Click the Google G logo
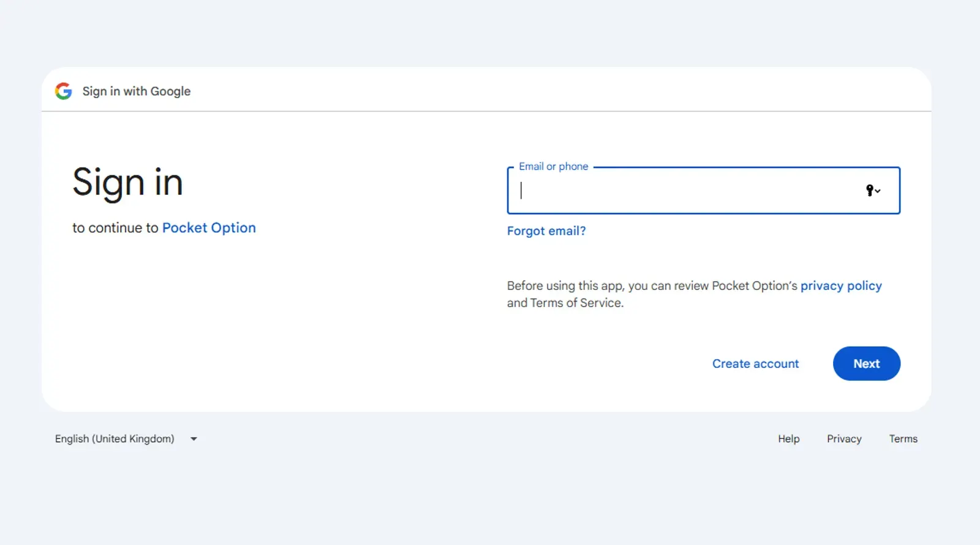Viewport: 980px width, 545px height. point(64,91)
